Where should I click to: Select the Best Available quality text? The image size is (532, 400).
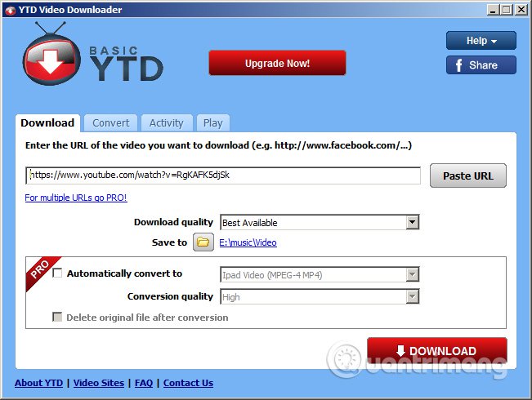click(x=250, y=223)
